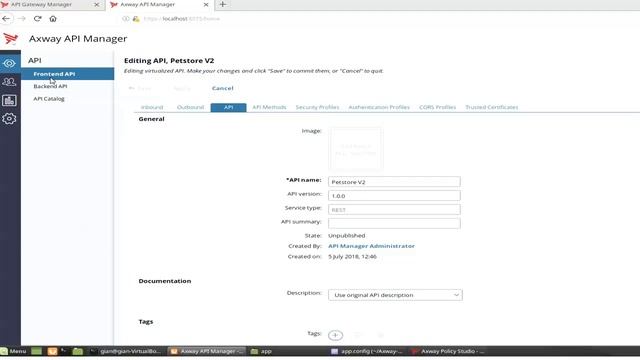The width and height of the screenshot is (640, 360).
Task: Close the API Gateway Manager tab
Action: pos(97,4)
